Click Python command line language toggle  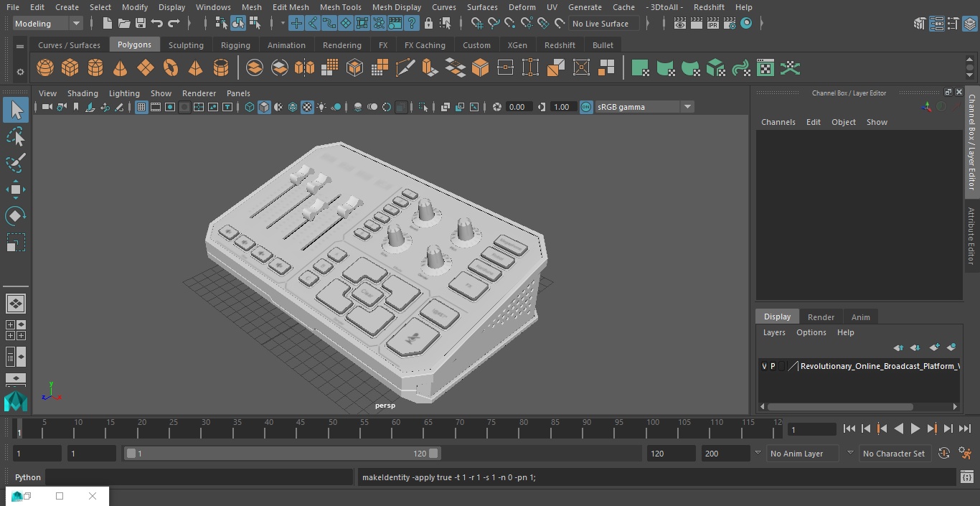click(x=28, y=477)
